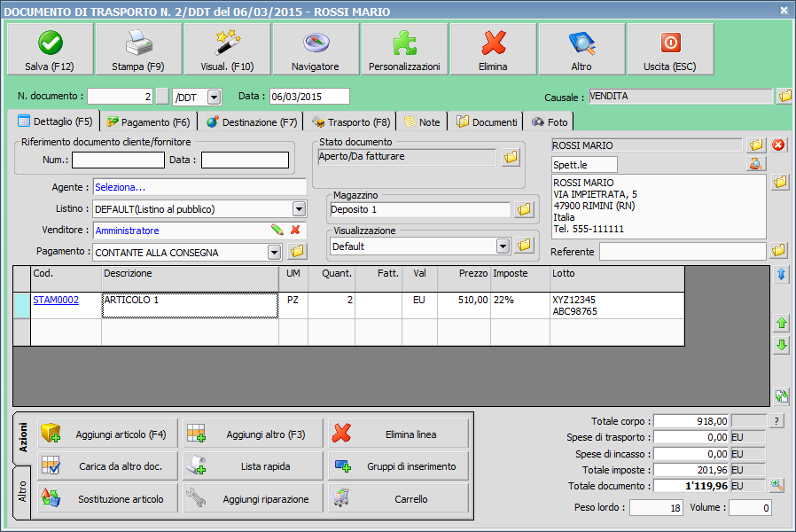
Task: Open STAM0002 article code link
Action: pyautogui.click(x=56, y=301)
